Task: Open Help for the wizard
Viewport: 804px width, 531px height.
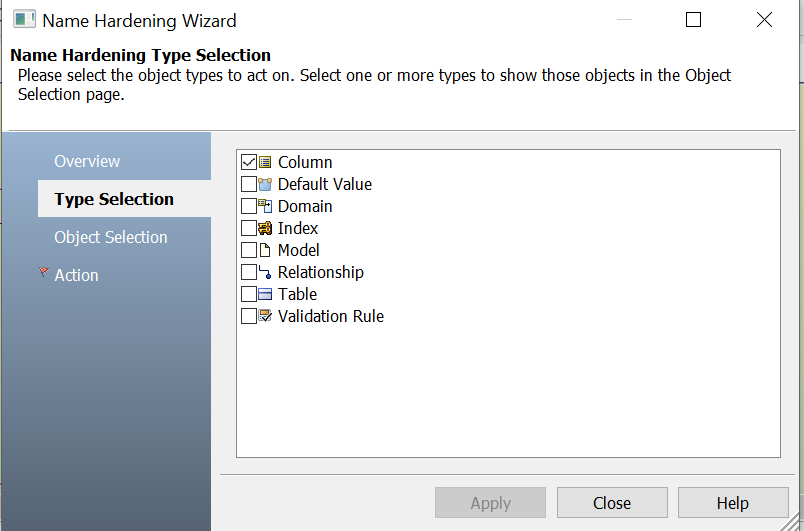Action: 732,503
